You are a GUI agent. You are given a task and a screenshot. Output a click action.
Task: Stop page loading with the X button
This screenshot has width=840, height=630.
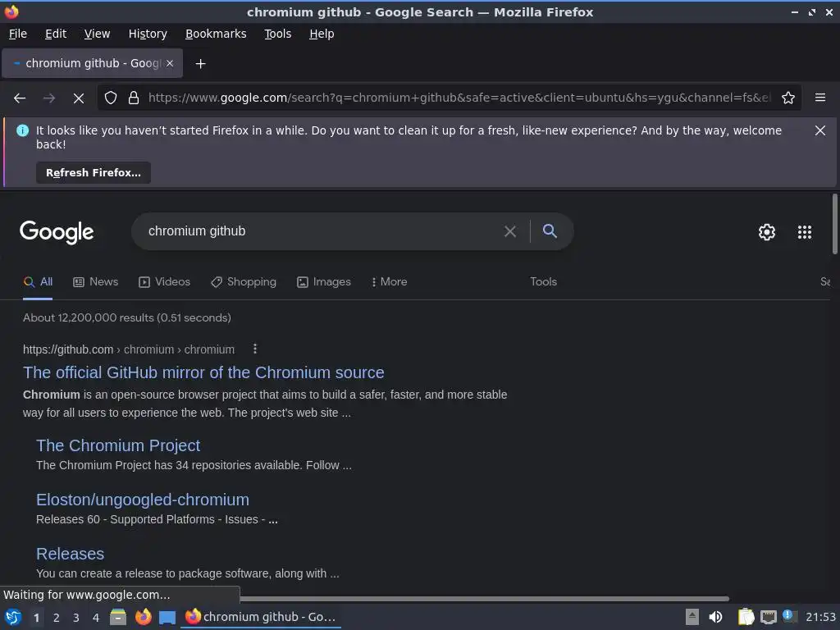(78, 98)
